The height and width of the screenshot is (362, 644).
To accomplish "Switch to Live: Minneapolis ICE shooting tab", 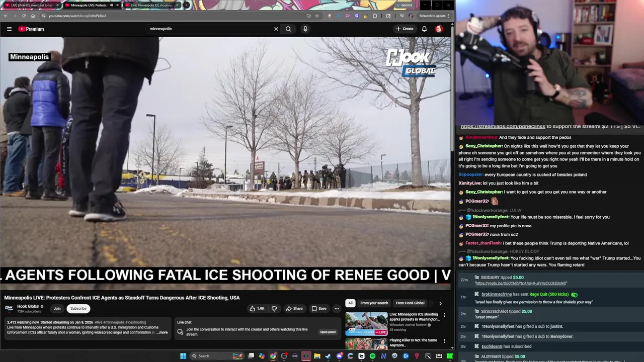I will (151, 5).
